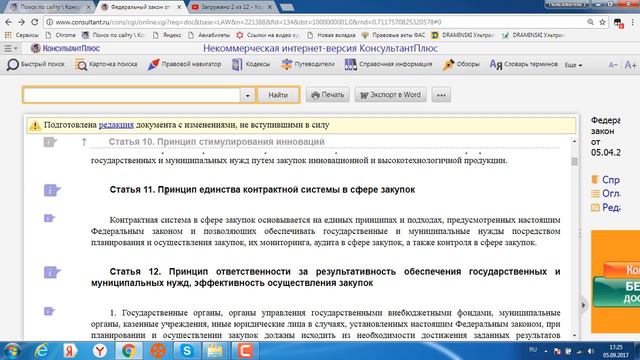Open Спр link in right panel
Screen dimensions: 640x360
[x=606, y=180]
